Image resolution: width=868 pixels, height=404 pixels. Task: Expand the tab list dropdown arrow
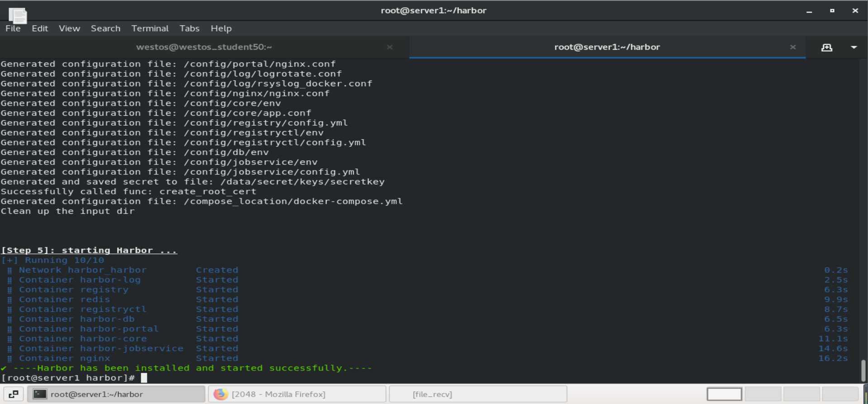(854, 47)
